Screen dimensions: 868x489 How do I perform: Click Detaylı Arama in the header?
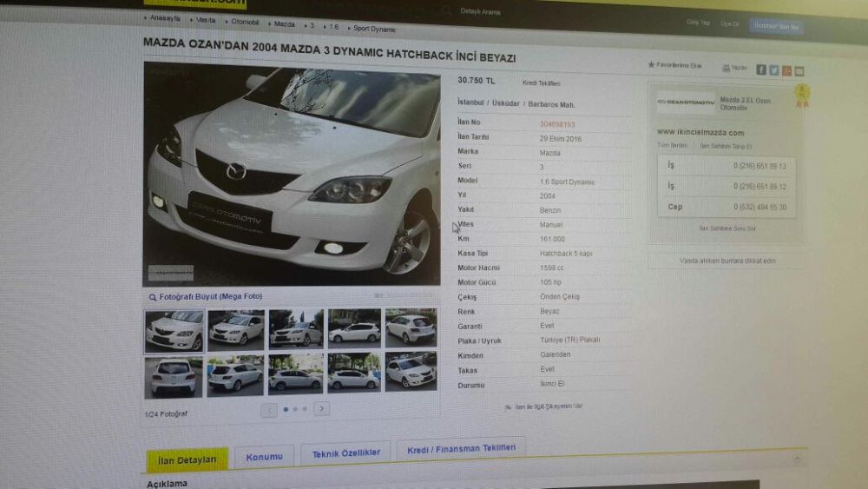point(480,11)
